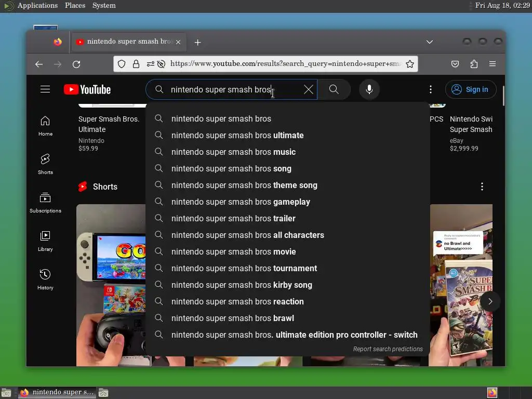Play the Switch controller Shorts thumbnail
Viewport: 532px width, 399px height.
pos(111,285)
